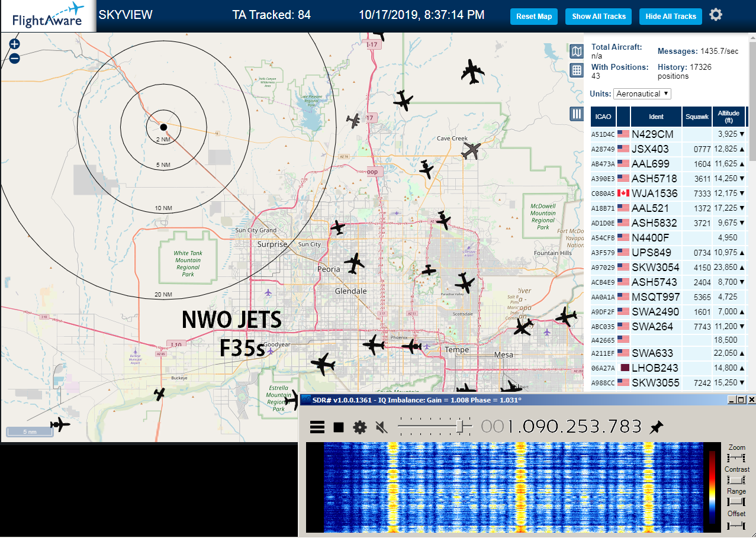Sort table by Squawk column header
The height and width of the screenshot is (538, 756).
[x=697, y=117]
